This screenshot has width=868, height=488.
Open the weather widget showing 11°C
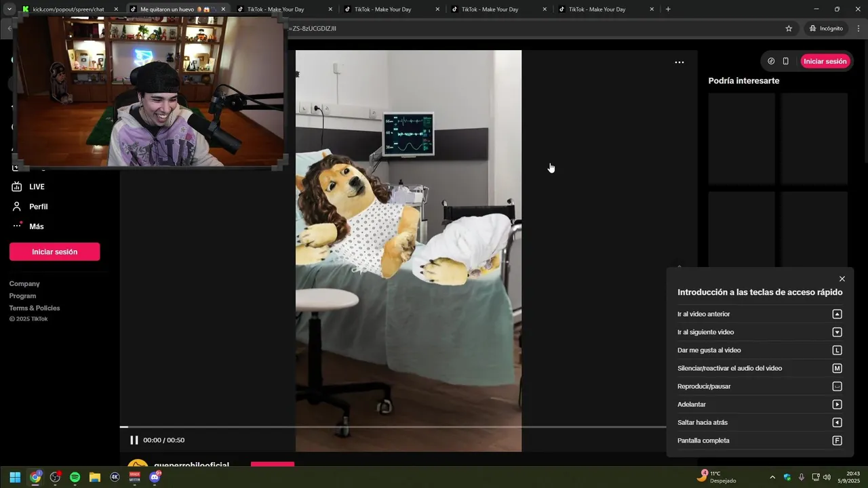click(x=717, y=477)
